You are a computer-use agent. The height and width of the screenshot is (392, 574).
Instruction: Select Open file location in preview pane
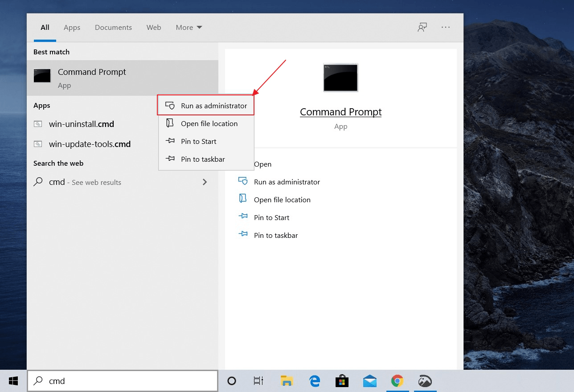pyautogui.click(x=282, y=200)
